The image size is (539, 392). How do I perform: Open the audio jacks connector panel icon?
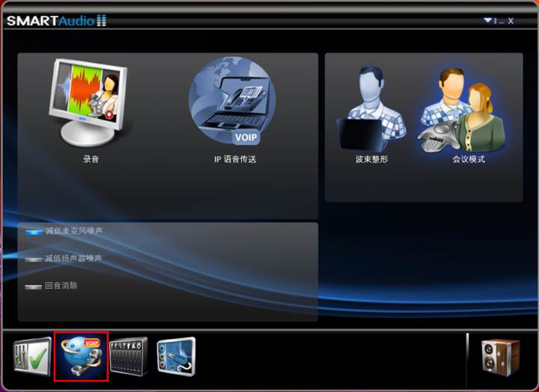(177, 357)
